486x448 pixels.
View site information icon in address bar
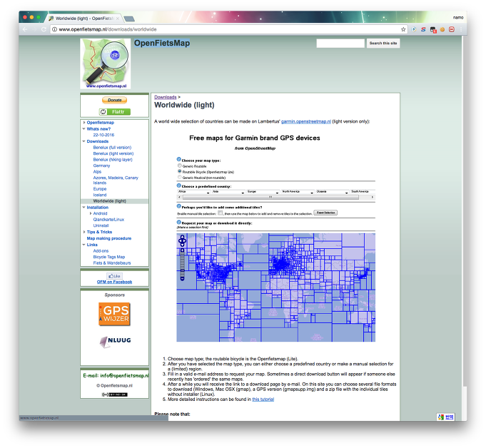pyautogui.click(x=54, y=29)
